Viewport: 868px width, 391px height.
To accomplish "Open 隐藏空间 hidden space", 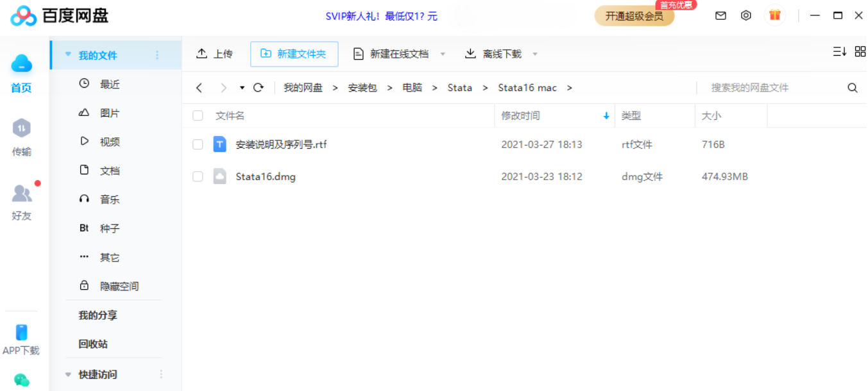I will 119,286.
